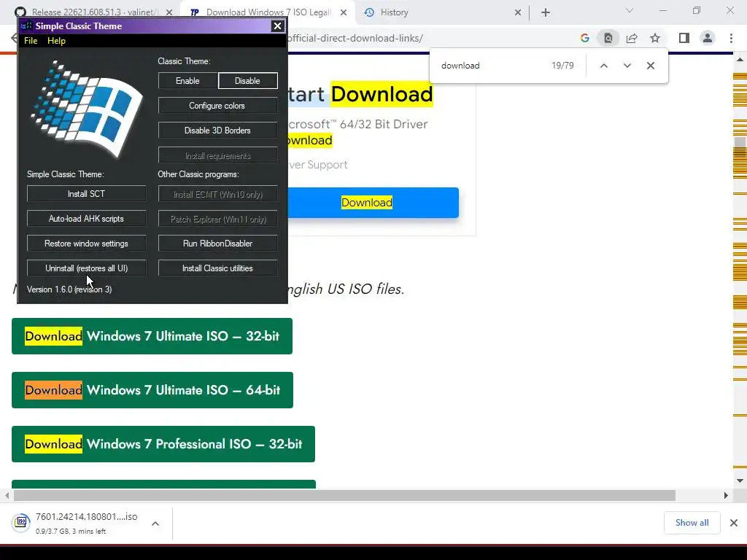Click Show all downloads

(692, 523)
